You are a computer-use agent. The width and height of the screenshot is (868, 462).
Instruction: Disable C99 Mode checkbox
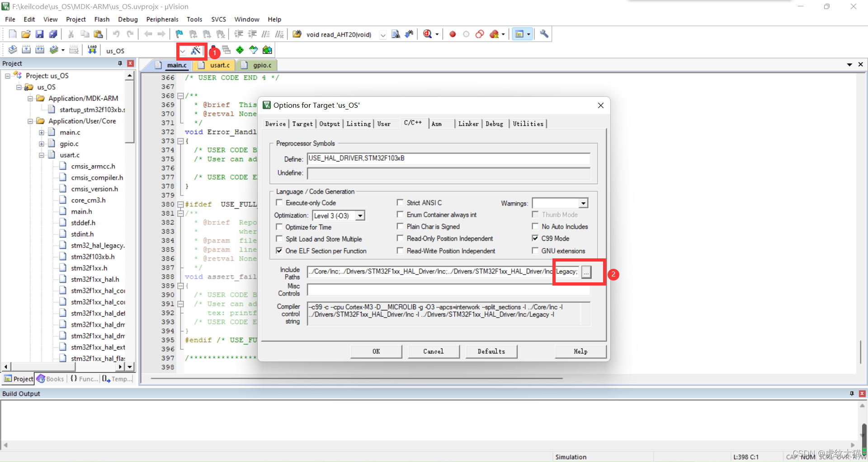coord(535,238)
